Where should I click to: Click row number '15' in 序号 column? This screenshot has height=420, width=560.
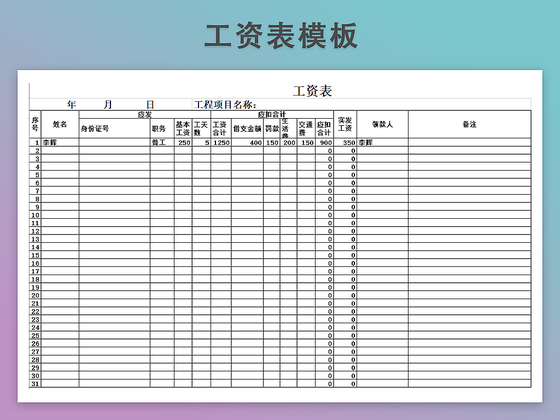tap(35, 255)
